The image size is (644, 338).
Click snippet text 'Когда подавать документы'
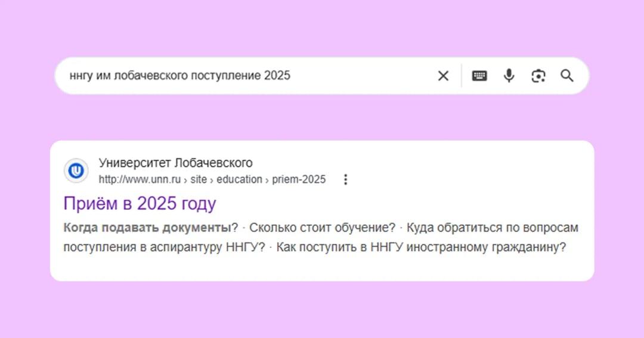(x=147, y=228)
